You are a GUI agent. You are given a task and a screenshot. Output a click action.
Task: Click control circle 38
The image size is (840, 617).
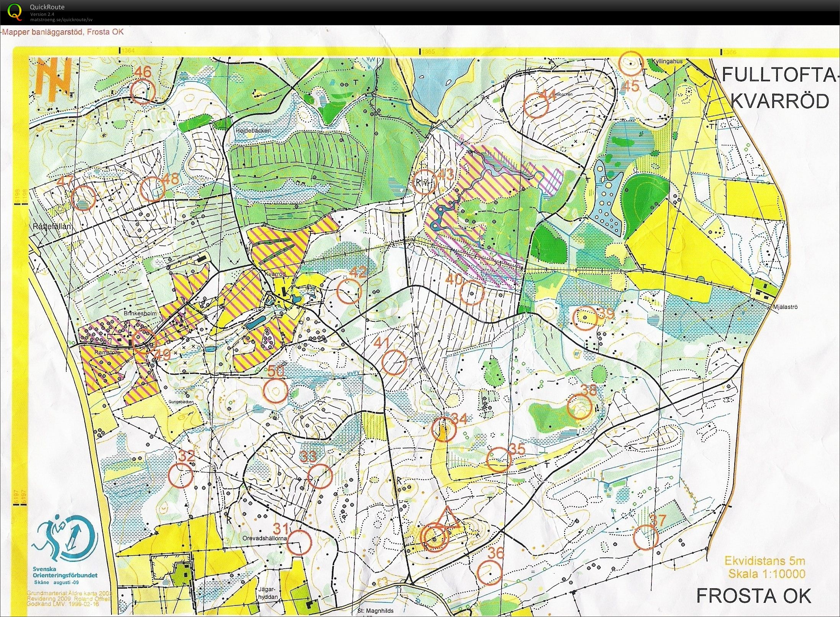[x=580, y=406]
